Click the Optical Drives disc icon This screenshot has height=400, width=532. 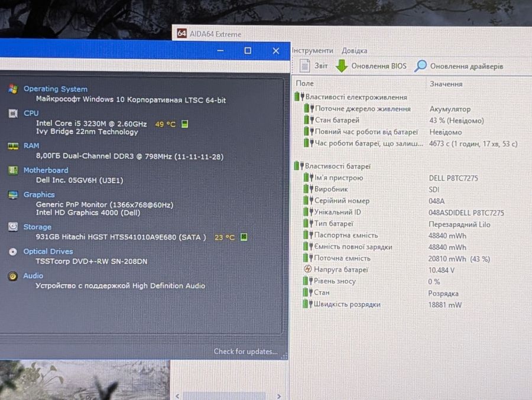pyautogui.click(x=13, y=252)
